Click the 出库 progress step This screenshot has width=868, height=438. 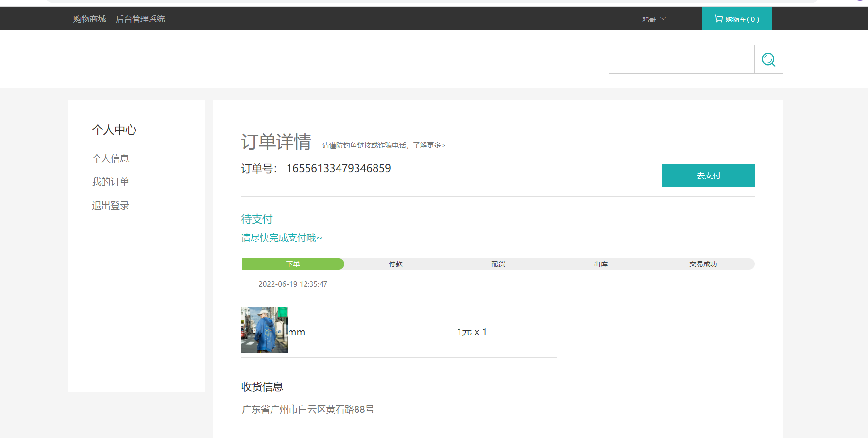pos(601,264)
